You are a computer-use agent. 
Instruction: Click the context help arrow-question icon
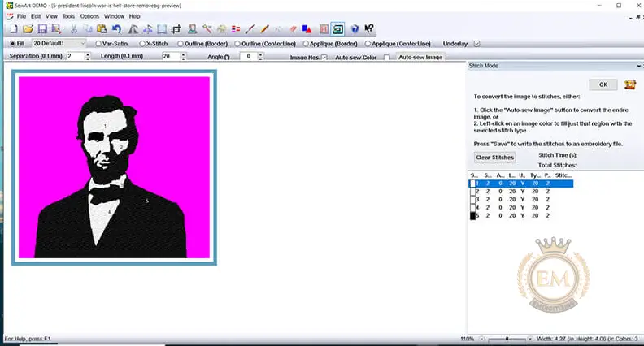pyautogui.click(x=369, y=28)
